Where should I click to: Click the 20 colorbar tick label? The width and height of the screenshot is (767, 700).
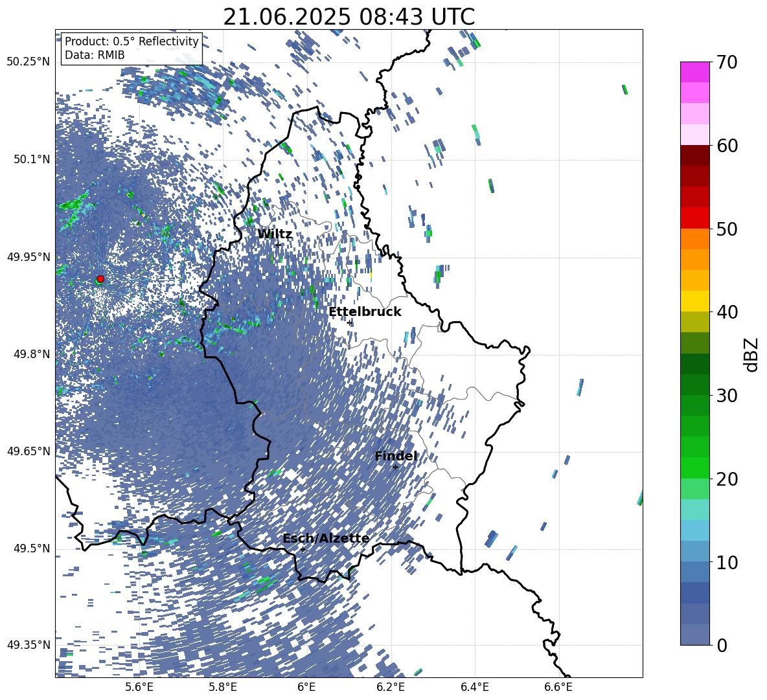pyautogui.click(x=727, y=479)
